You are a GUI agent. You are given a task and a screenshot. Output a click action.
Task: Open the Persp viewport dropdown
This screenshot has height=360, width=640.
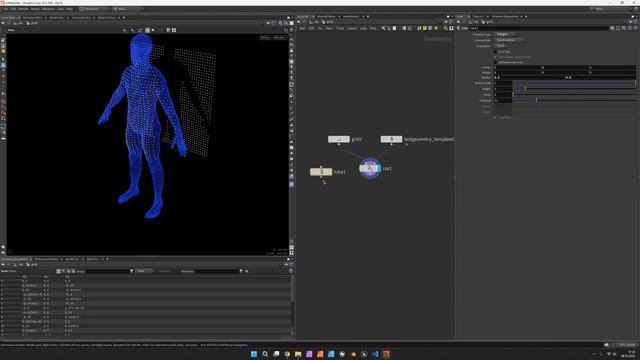click(264, 38)
